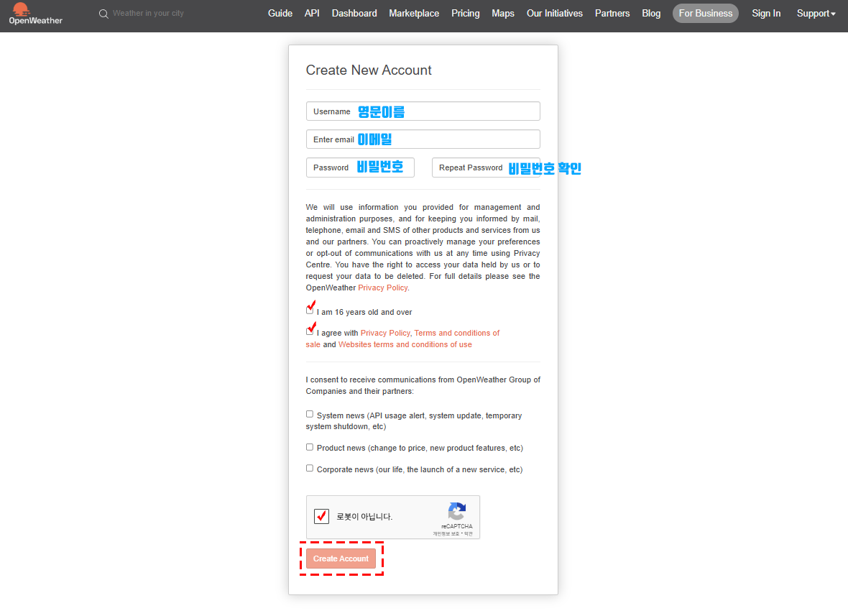Open the API menu item
Image resolution: width=848 pixels, height=616 pixels.
click(x=312, y=14)
